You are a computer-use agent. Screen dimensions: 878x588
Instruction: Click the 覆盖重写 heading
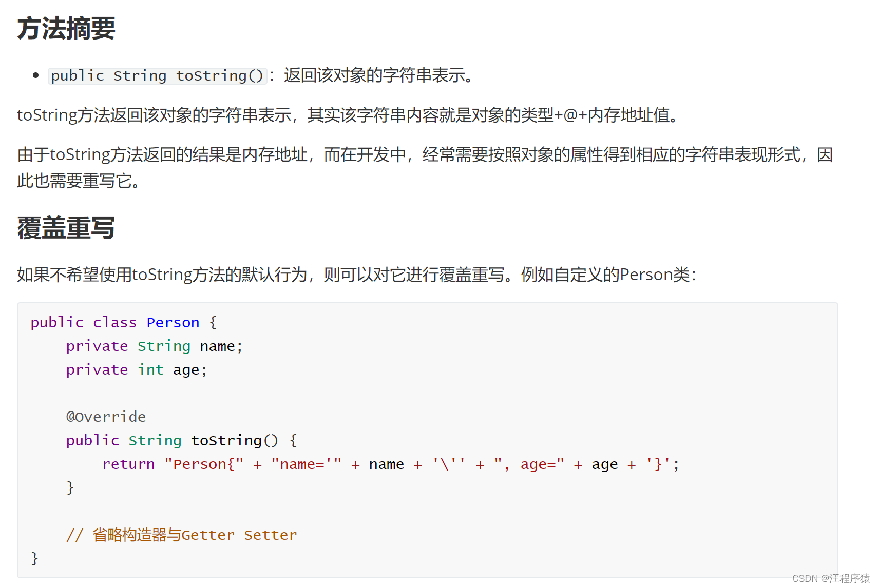66,228
